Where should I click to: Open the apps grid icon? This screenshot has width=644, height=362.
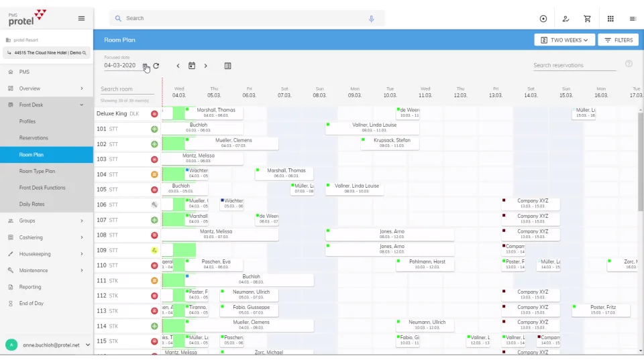(610, 19)
